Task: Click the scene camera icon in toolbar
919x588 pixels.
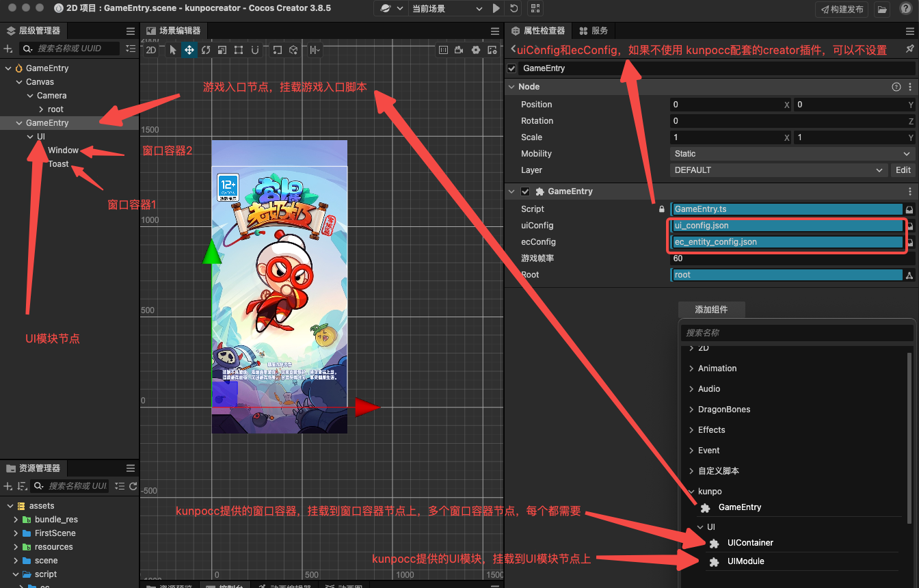Action: click(459, 50)
